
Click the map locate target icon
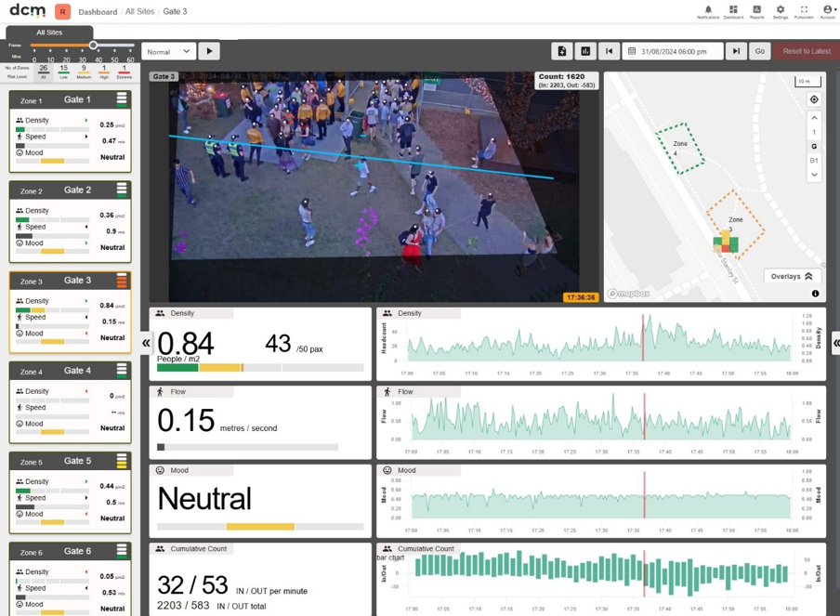[x=814, y=99]
